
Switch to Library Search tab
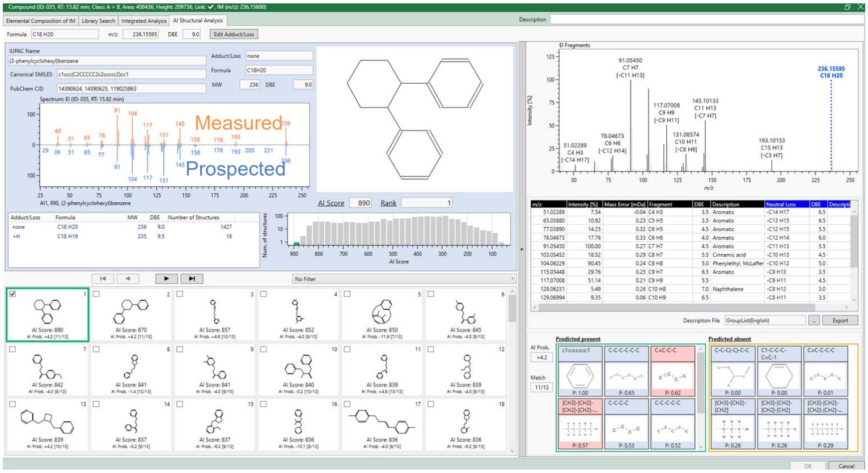pos(98,21)
